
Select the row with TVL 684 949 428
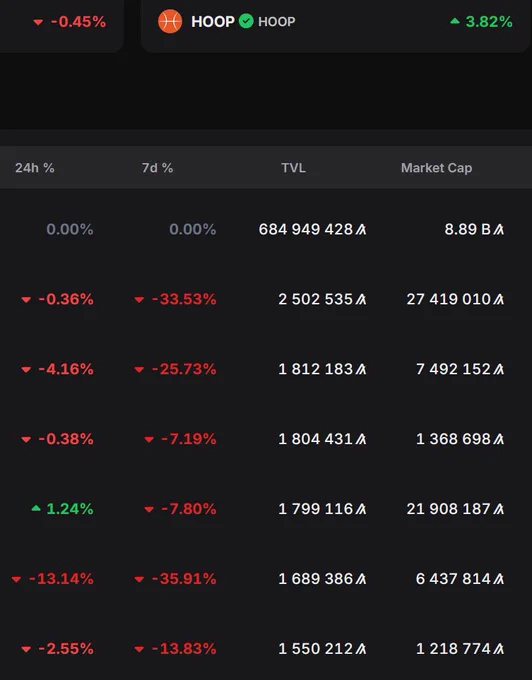click(x=266, y=229)
